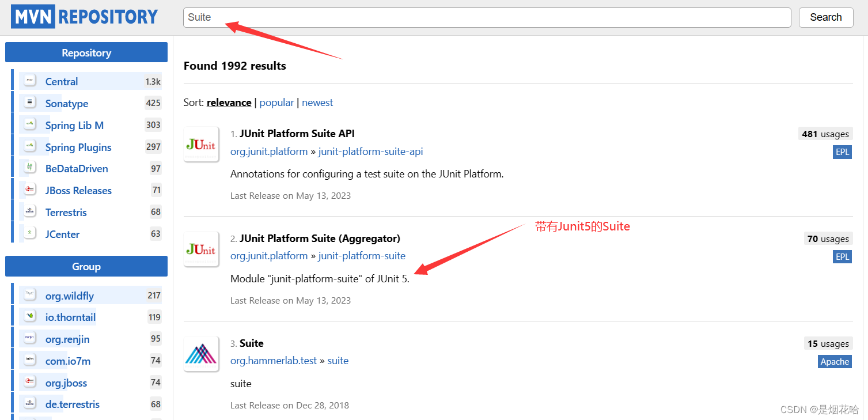Sort results by relevance
Viewport: 868px width, 420px height.
tap(229, 103)
